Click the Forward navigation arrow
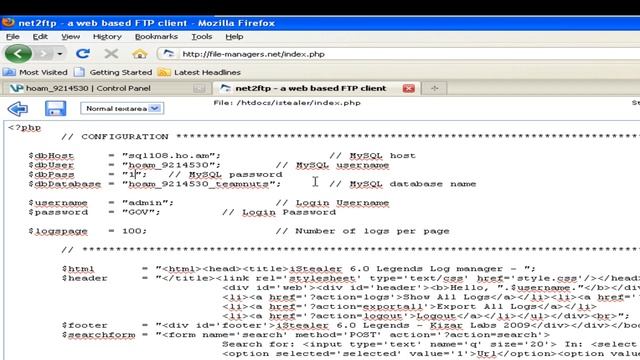Viewport: 640px width, 360px height. point(43,53)
